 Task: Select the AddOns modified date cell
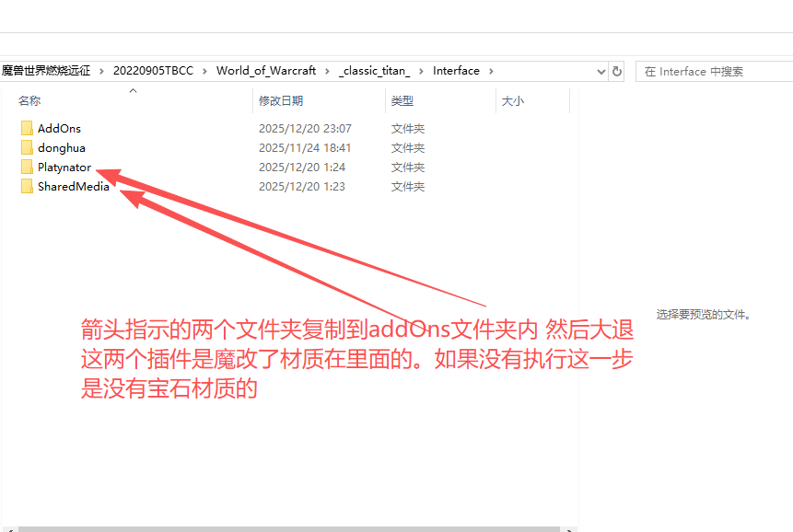pyautogui.click(x=304, y=129)
